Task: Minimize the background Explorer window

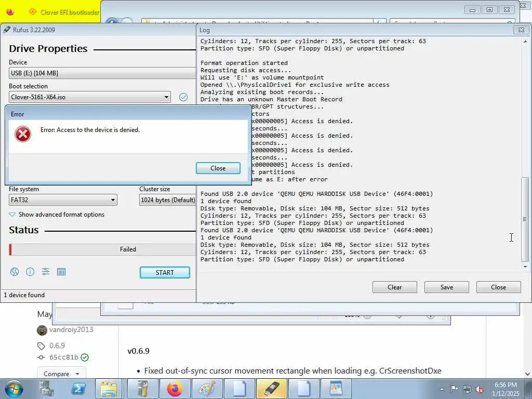Action: pyautogui.click(x=473, y=9)
